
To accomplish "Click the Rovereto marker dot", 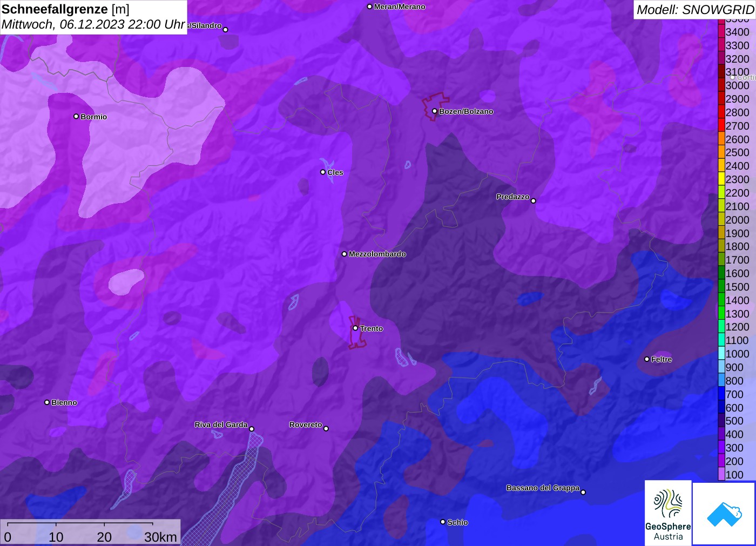I will [x=326, y=429].
